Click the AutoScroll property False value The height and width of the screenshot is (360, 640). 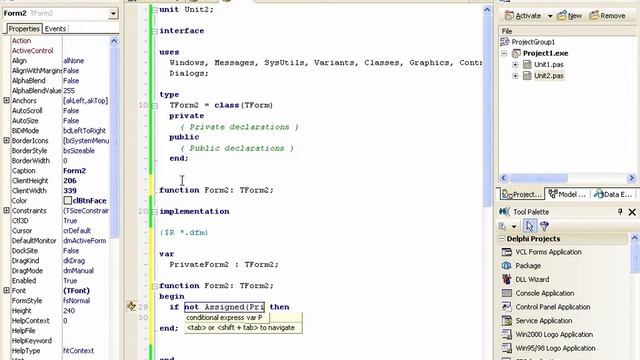(71, 111)
